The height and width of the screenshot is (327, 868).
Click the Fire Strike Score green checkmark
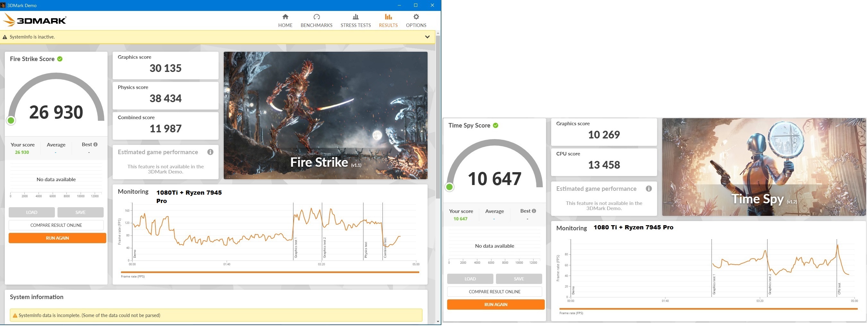60,59
